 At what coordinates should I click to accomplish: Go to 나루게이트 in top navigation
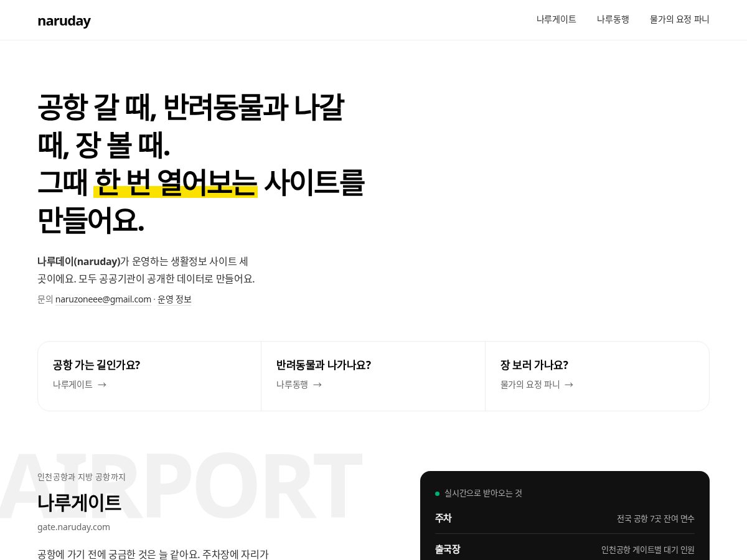(557, 19)
